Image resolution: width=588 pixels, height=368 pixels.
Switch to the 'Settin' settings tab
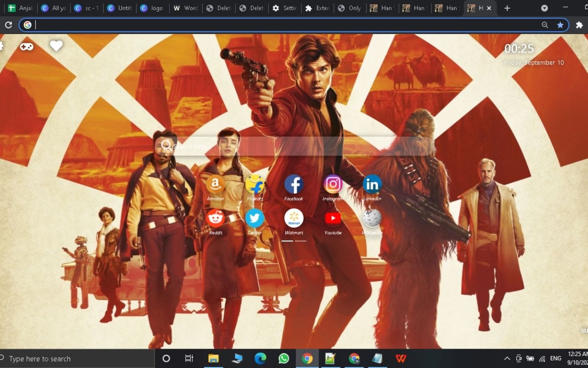285,8
